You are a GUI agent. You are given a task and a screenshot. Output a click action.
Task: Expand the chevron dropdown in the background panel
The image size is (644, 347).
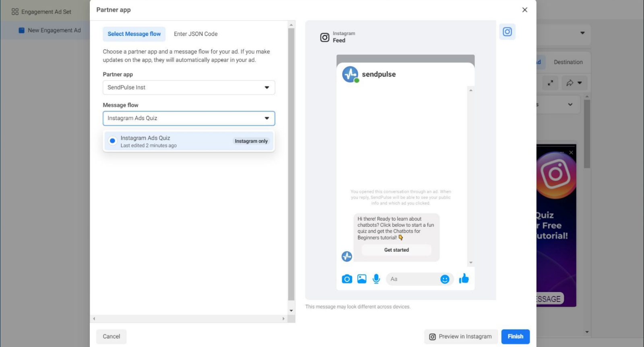coord(570,105)
